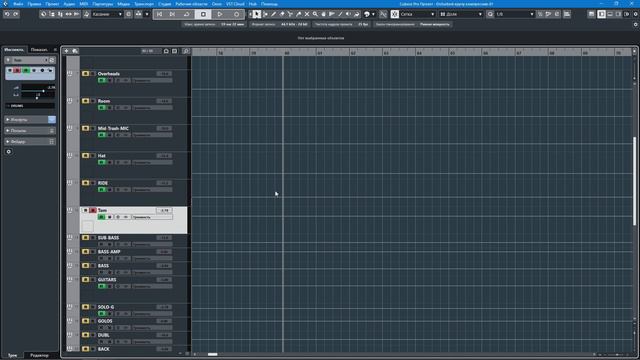The width and height of the screenshot is (640, 360).
Task: Open the Сетка snap type dropdown
Action: 417,14
